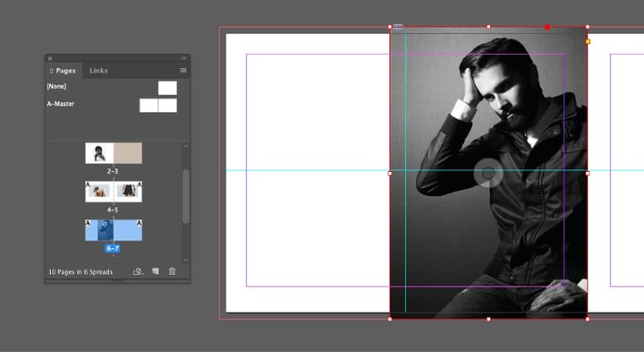
Task: Click the red anchored-object control square on frame
Action: tap(547, 27)
